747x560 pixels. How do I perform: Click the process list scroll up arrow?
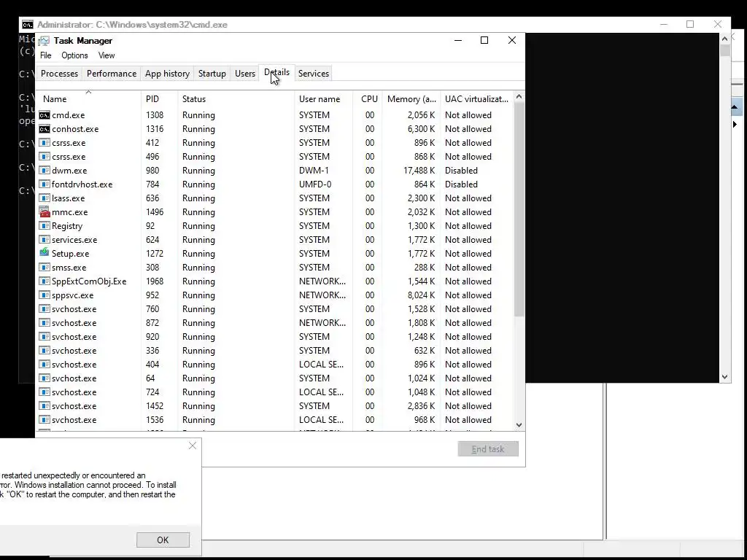519,97
